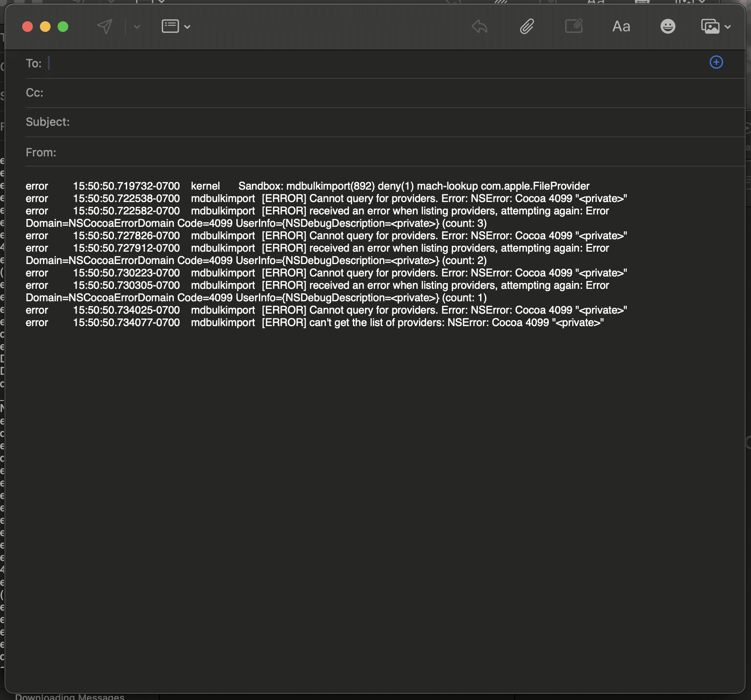Image resolution: width=751 pixels, height=700 pixels.
Task: Close the compose window with the red button
Action: click(x=27, y=27)
